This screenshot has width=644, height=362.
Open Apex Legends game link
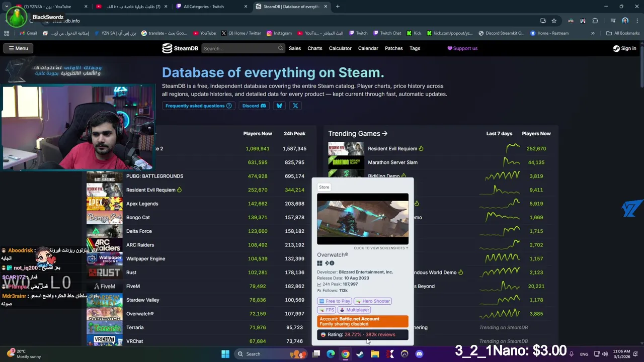[142, 204]
